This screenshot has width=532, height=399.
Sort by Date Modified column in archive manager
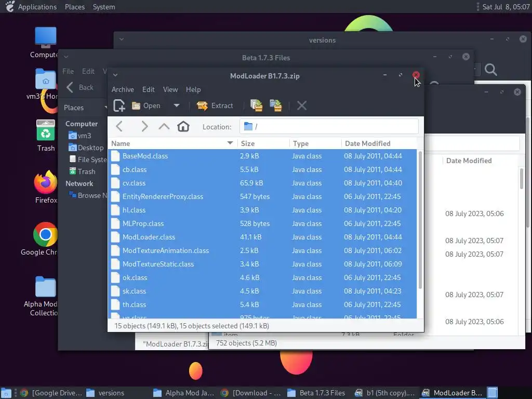tap(379, 143)
